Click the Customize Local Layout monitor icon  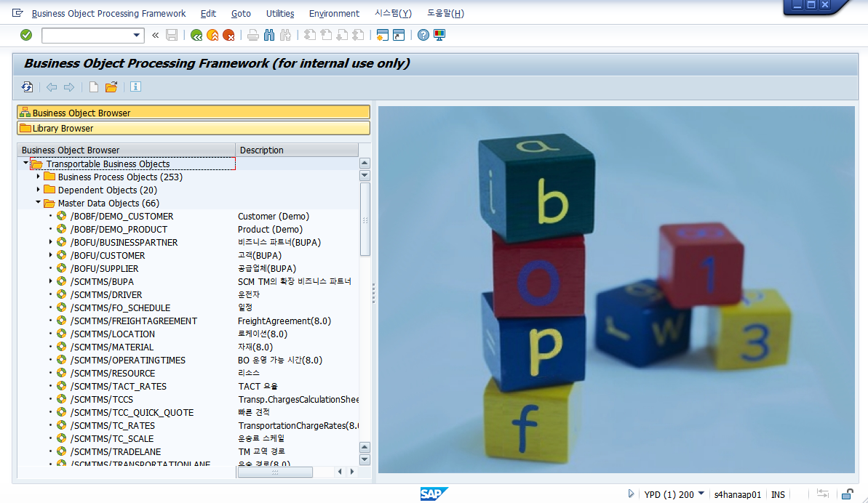click(x=439, y=35)
